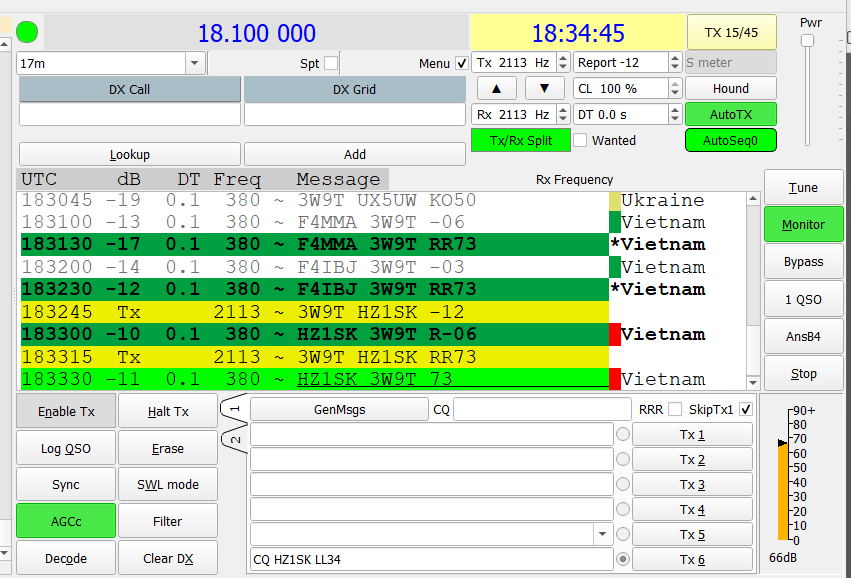This screenshot has height=578, width=851.
Task: Click the Sync button
Action: point(66,485)
